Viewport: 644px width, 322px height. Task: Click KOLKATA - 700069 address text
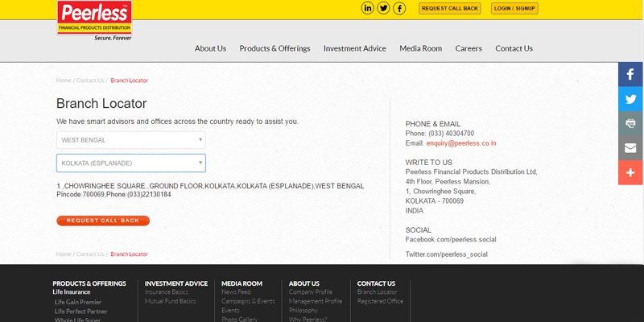point(435,200)
